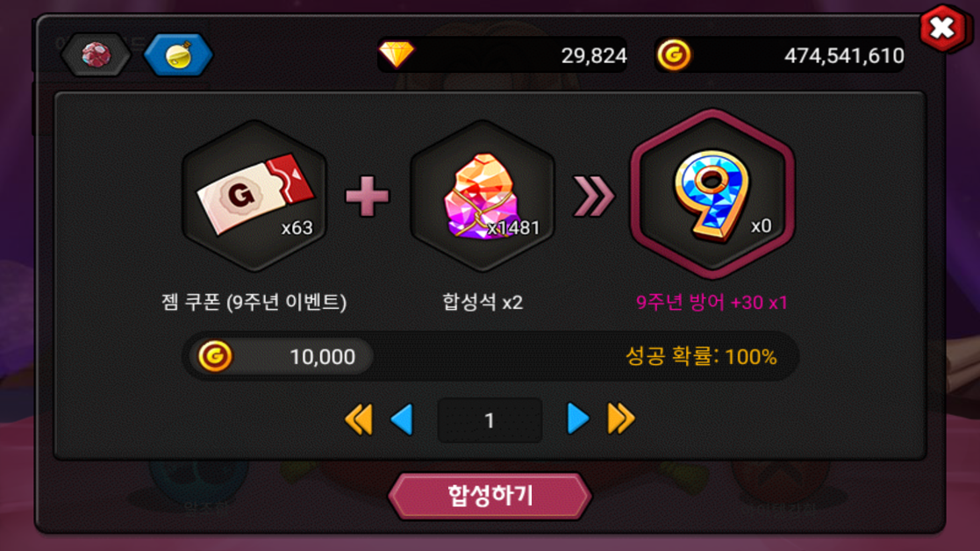The width and height of the screenshot is (980, 551).
Task: Decrease quantity with blue left arrow
Action: point(402,419)
